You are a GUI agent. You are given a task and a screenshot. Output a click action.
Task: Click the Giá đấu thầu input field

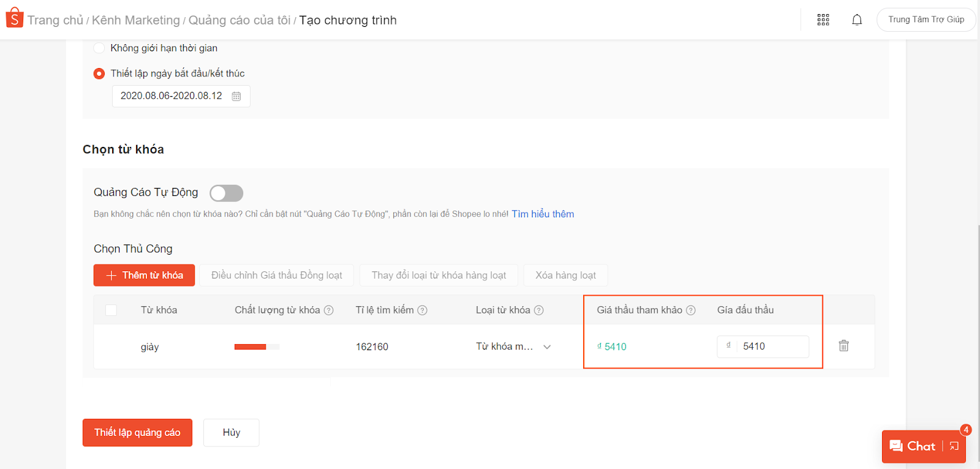(772, 347)
